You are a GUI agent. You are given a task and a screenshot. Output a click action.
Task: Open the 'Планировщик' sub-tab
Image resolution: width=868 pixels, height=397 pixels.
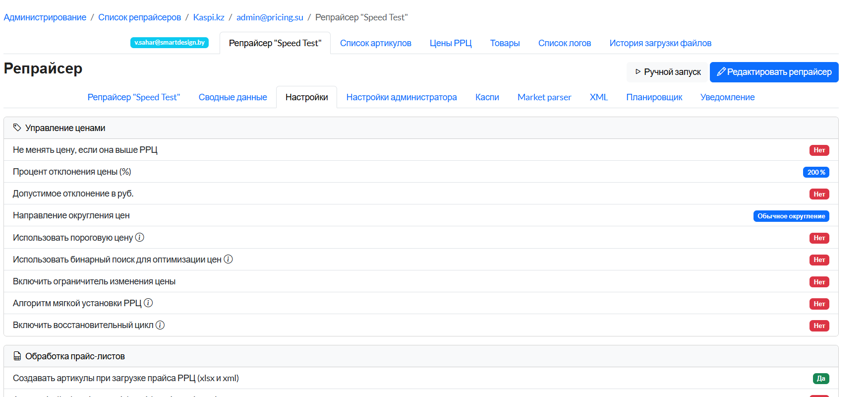click(x=654, y=97)
